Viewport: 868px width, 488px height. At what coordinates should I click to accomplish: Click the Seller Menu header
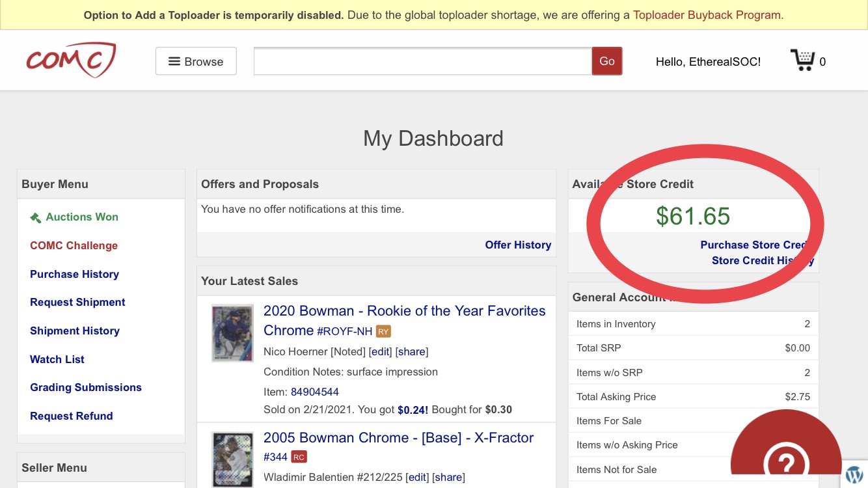click(x=101, y=467)
